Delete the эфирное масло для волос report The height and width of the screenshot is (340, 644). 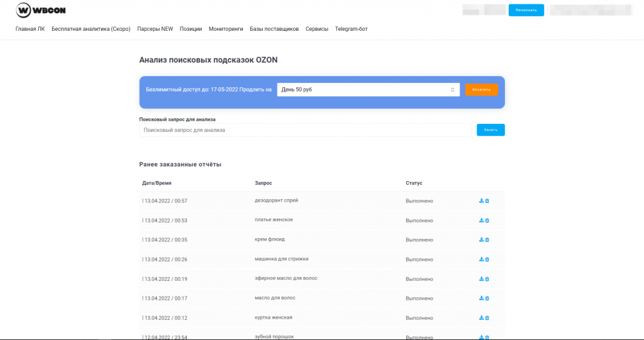(487, 279)
